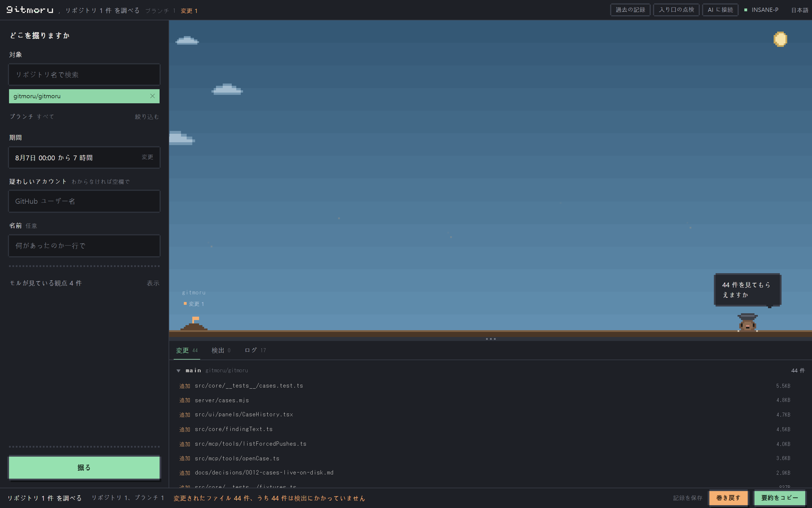
Task: Click the 44 件 count on main row
Action: (x=798, y=371)
